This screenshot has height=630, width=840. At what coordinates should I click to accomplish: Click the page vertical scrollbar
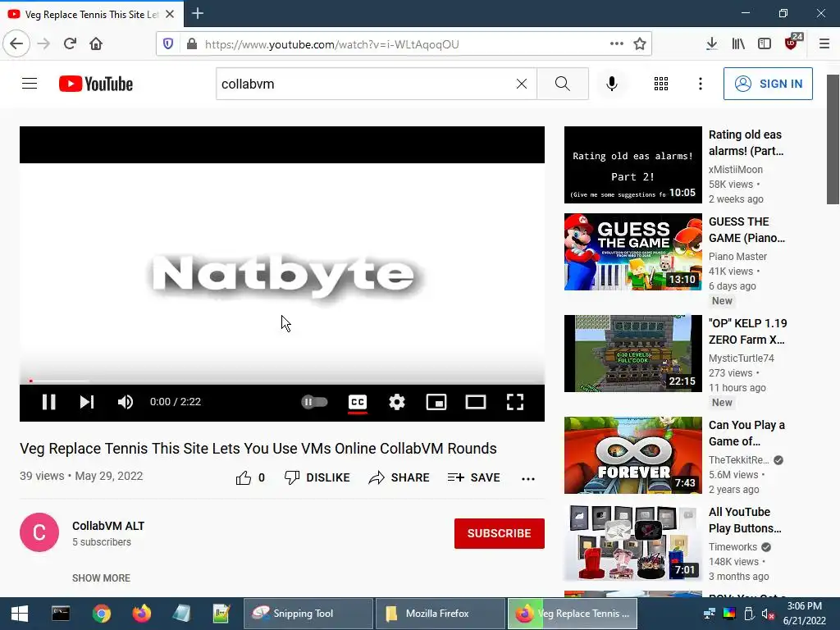click(833, 139)
